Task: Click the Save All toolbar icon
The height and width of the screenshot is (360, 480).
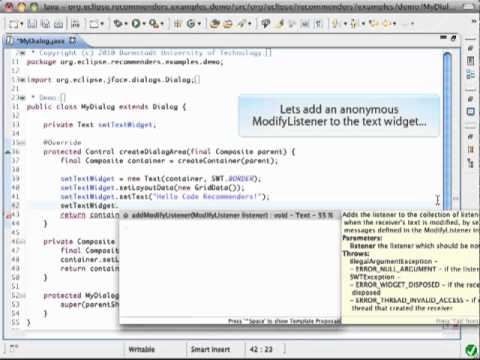Action: pyautogui.click(x=46, y=24)
